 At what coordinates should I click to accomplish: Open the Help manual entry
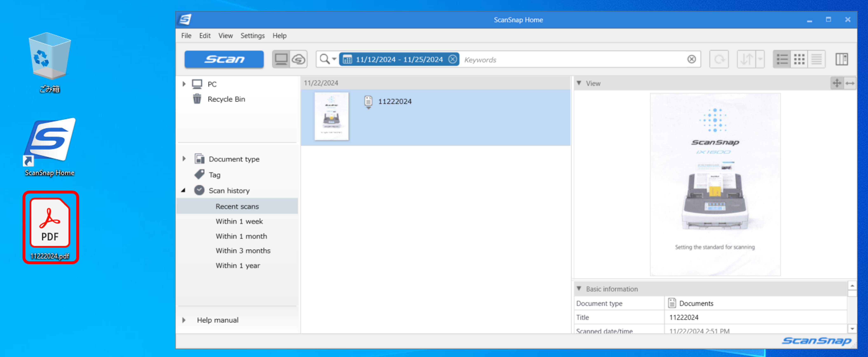(x=218, y=320)
